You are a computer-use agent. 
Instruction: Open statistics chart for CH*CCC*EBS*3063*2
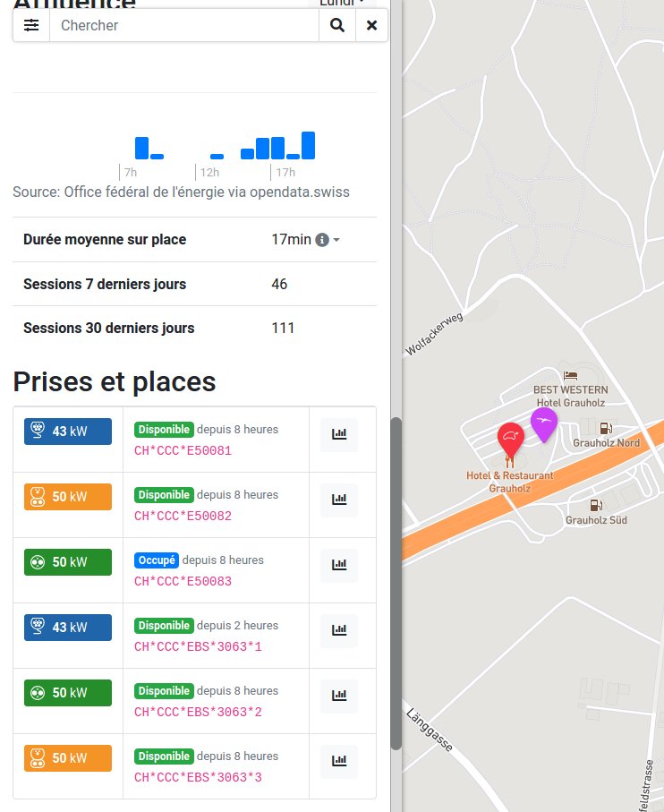pos(339,696)
